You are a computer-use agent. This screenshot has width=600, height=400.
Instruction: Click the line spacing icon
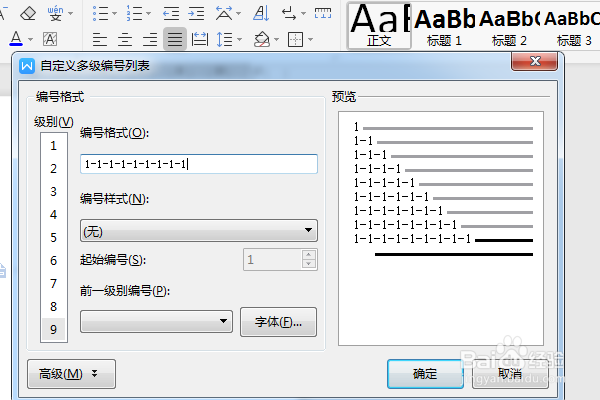[224, 39]
